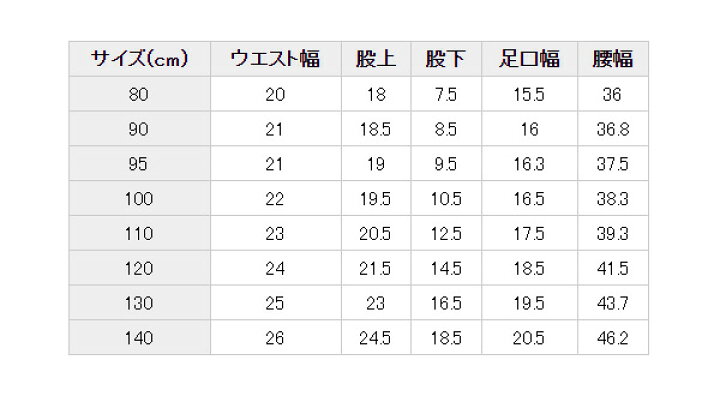Select the size 80 row label
Viewport: 720px width, 396px height.
coord(140,94)
